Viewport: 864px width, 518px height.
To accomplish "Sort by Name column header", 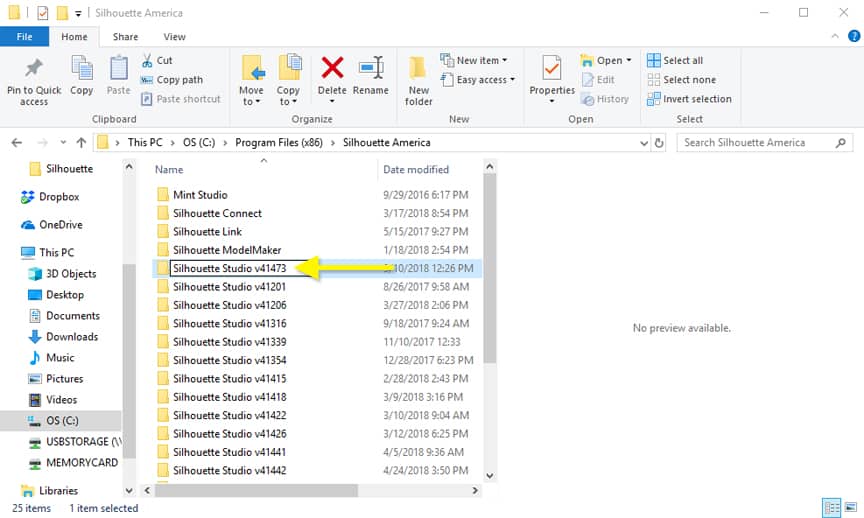I will point(169,170).
